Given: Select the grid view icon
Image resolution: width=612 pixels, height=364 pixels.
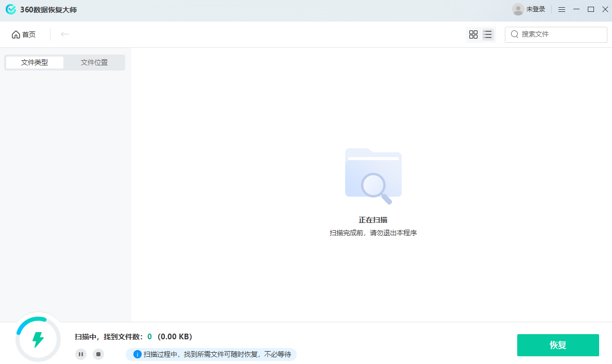Looking at the screenshot, I should 473,34.
